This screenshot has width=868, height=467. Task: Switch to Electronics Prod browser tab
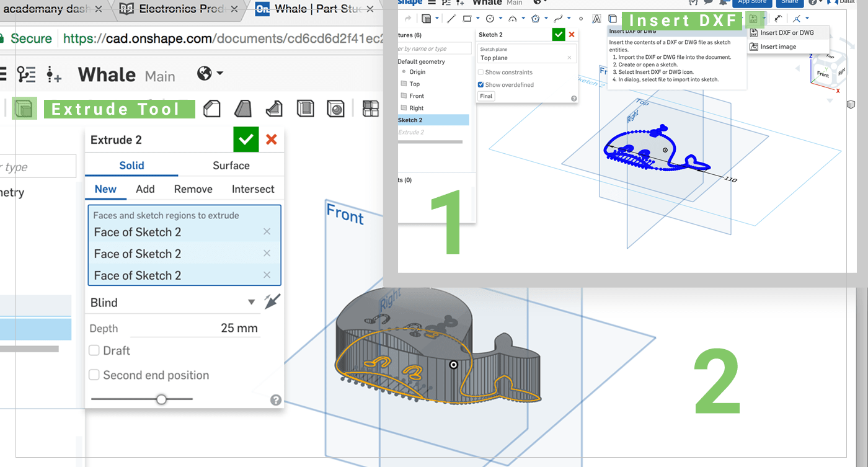click(x=179, y=9)
